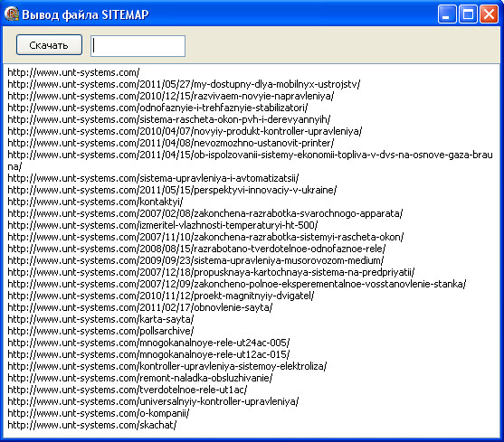
Task: Maximize the Вывод файла SITEMAP window
Action: 468,14
